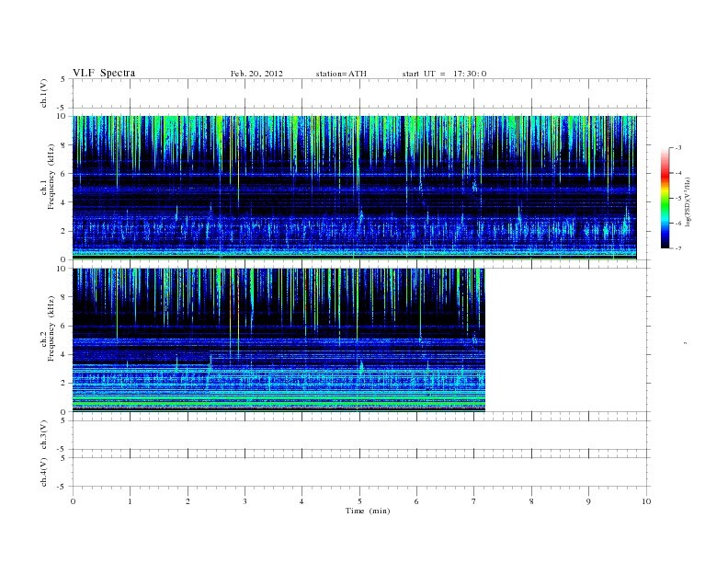Viewport: 728px width, 563px height.
Task: Click the "ch.3(V)" axis label
Action: coord(44,435)
